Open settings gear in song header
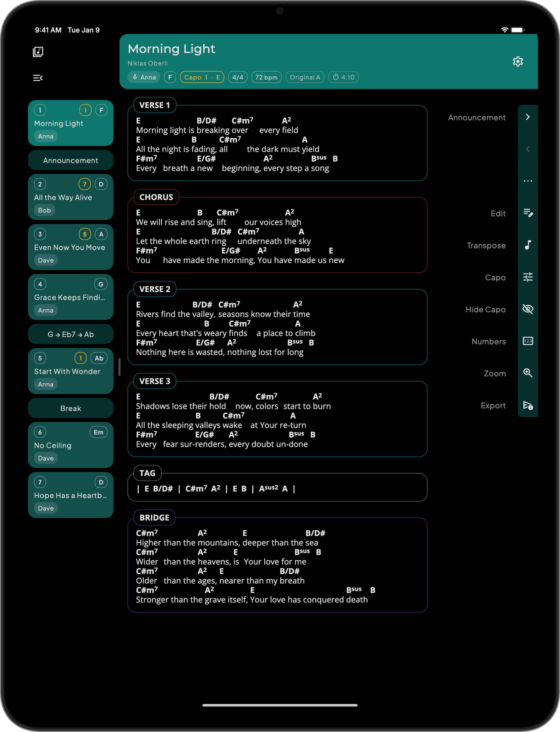Image resolution: width=560 pixels, height=732 pixels. 518,62
